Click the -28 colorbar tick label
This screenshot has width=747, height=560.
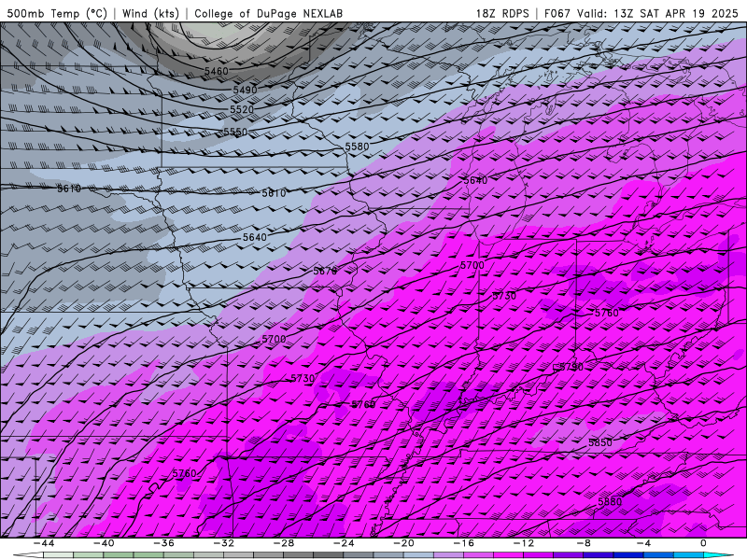[x=284, y=543]
